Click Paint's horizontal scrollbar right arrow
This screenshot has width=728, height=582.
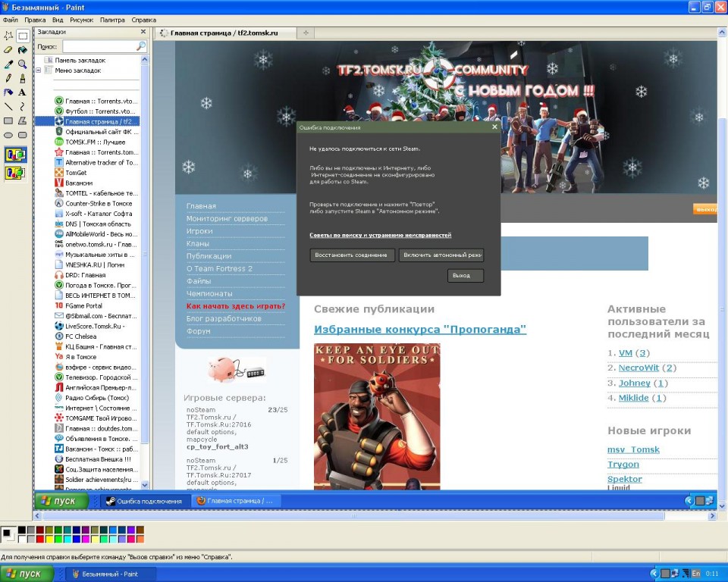(x=712, y=515)
